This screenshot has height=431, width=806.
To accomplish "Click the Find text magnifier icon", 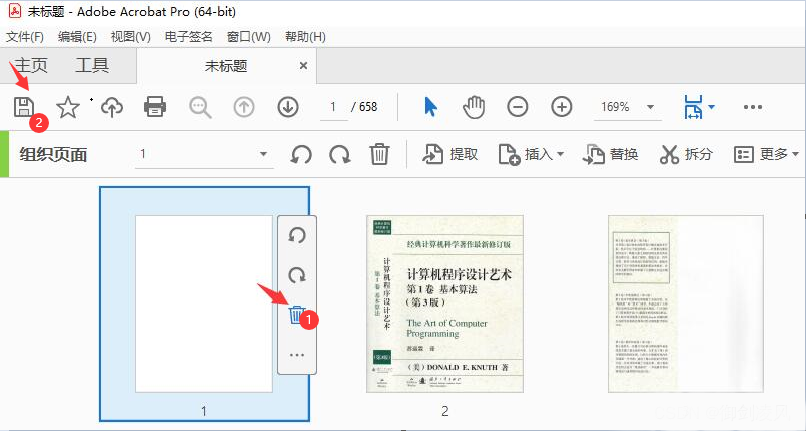I will tap(200, 107).
